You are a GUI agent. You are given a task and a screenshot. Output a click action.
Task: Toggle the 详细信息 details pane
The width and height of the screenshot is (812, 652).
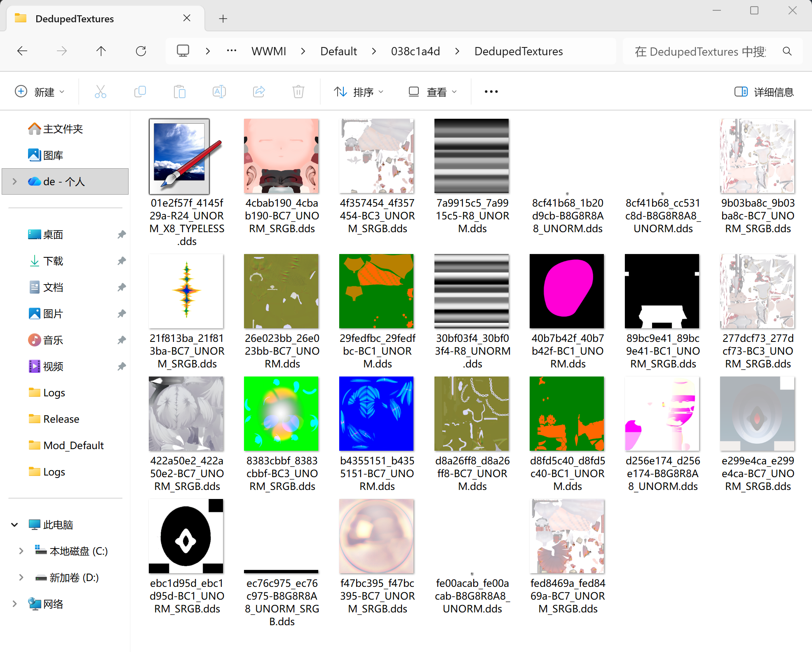(764, 92)
